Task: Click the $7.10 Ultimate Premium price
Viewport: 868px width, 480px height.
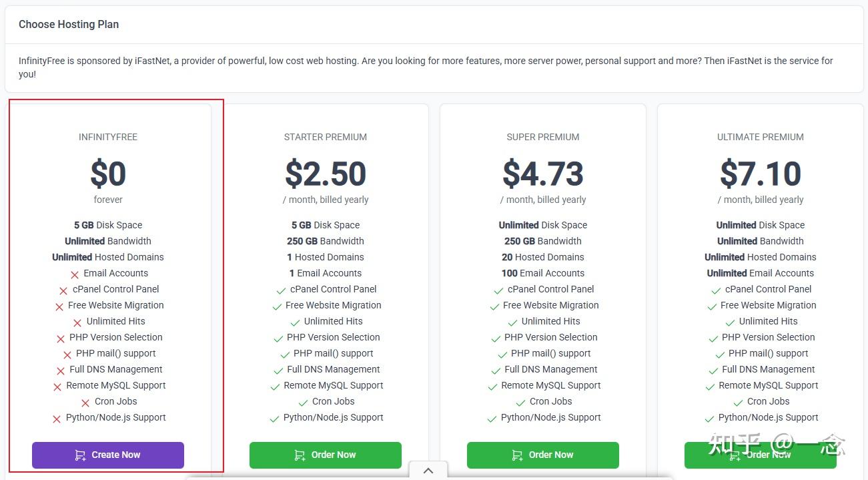Action: (761, 174)
